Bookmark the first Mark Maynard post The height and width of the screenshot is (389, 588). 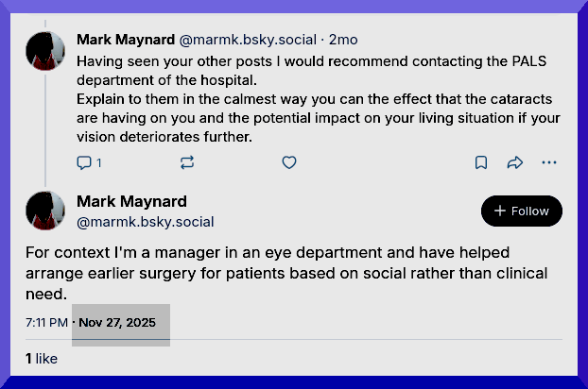(x=481, y=162)
